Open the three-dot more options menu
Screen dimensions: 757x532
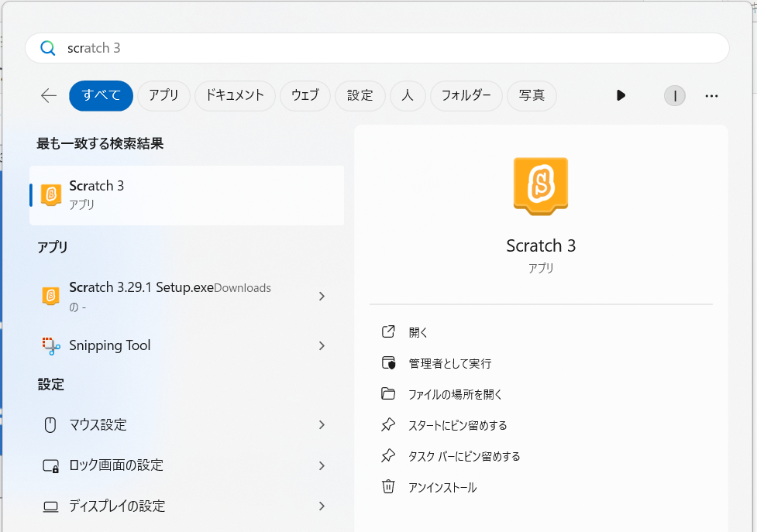click(x=711, y=95)
